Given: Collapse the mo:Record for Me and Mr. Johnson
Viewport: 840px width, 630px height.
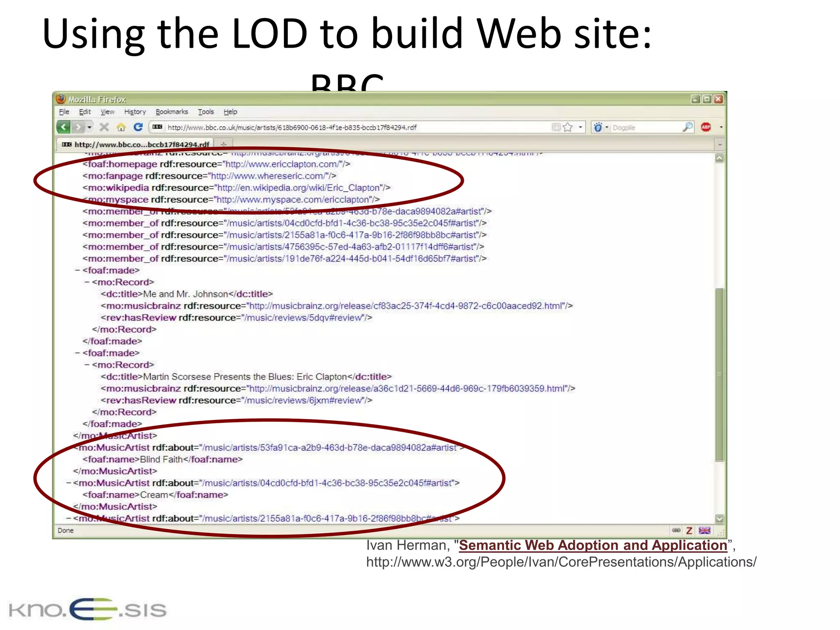Looking at the screenshot, I should (87, 282).
